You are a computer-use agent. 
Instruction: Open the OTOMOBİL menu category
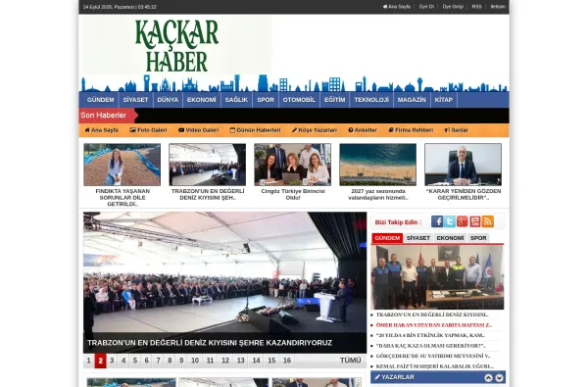299,100
